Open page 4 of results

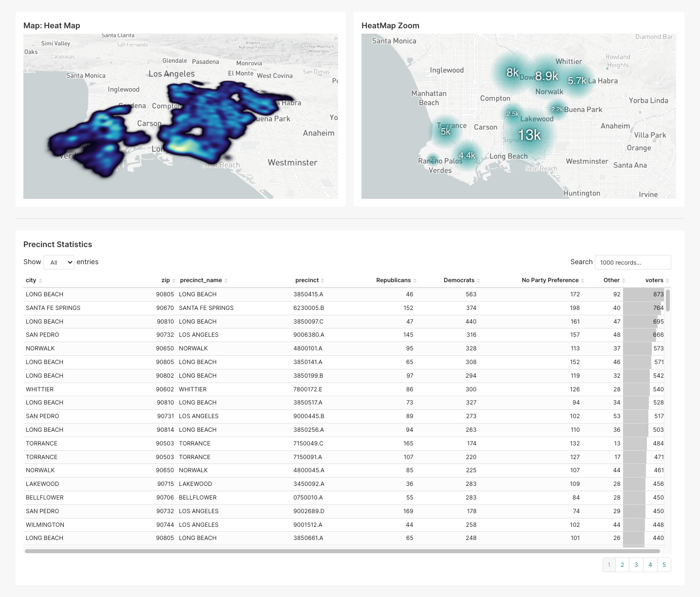[x=650, y=565]
